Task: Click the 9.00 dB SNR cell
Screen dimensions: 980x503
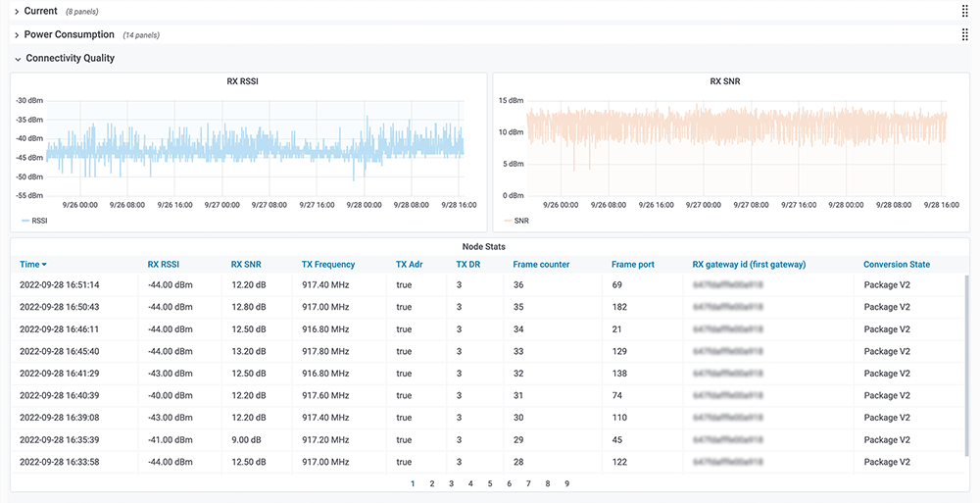Action: [245, 440]
